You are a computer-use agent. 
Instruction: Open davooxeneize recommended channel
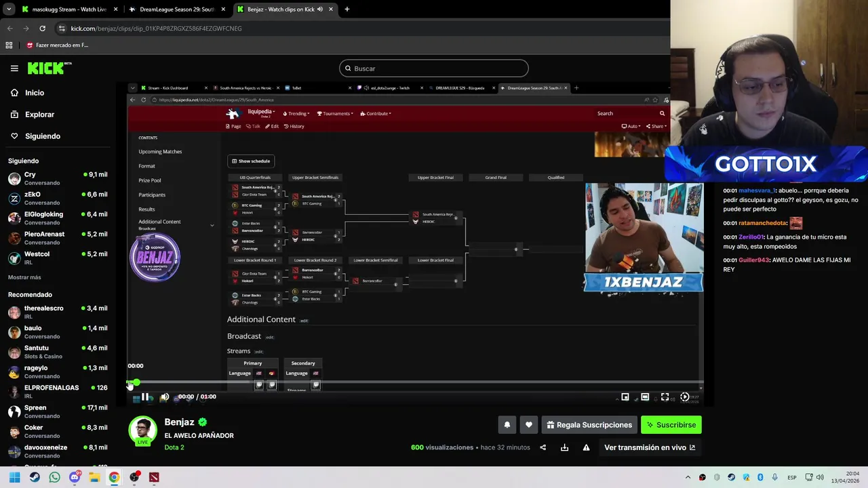coord(58,451)
